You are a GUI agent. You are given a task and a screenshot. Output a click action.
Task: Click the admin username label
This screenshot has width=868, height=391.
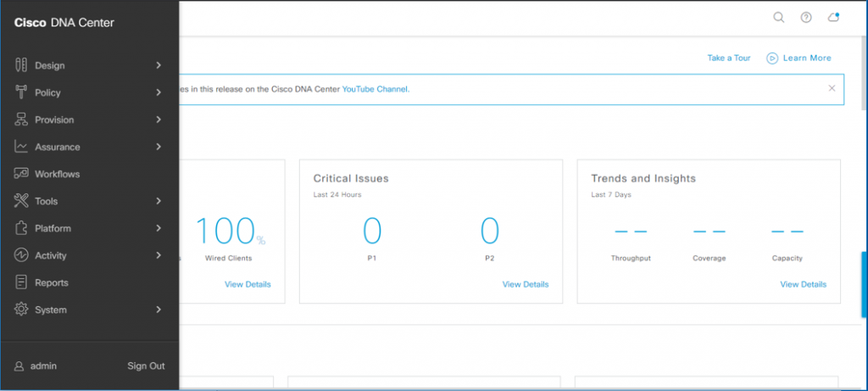point(43,366)
